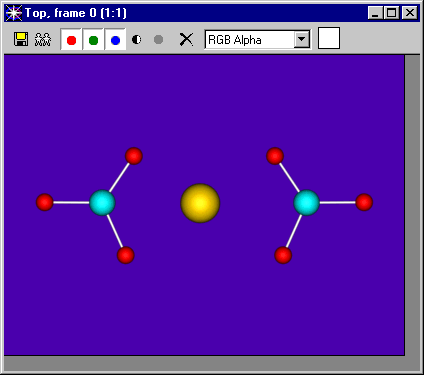Enable the monochrome gray circle button
424x375 pixels.
click(158, 40)
